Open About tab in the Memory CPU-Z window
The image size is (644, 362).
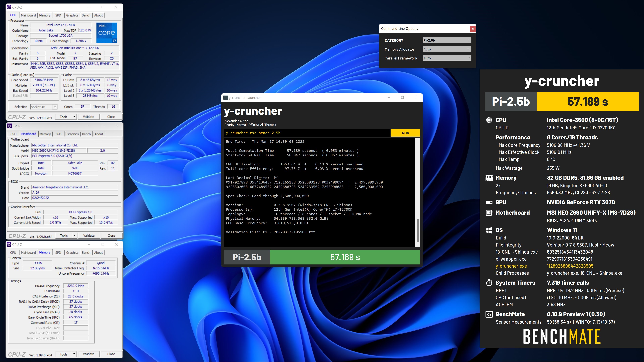pos(98,253)
